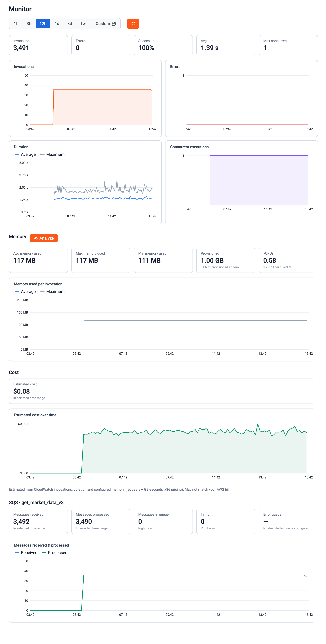The image size is (326, 644).
Task: Click the Avg memory used 117 MB card
Action: (x=38, y=260)
